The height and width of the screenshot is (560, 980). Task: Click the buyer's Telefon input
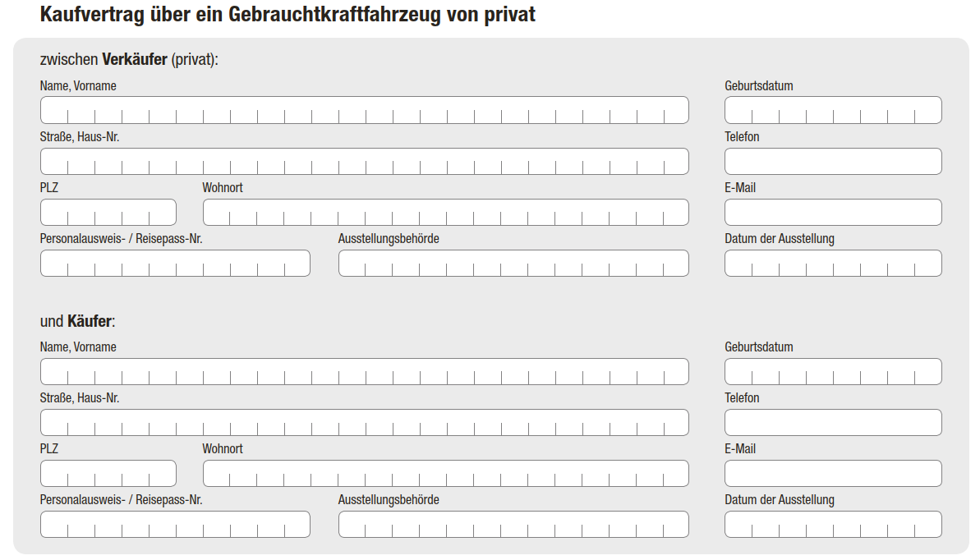(833, 423)
